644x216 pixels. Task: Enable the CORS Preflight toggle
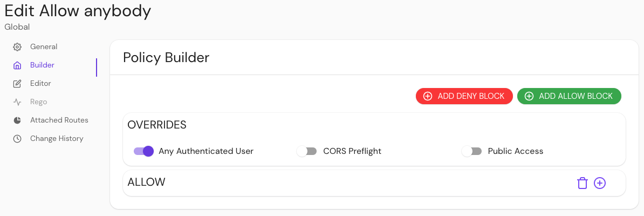307,151
